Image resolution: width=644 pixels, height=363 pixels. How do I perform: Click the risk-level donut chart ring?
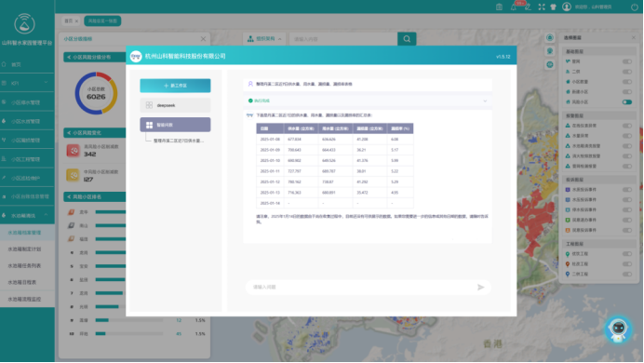(96, 93)
